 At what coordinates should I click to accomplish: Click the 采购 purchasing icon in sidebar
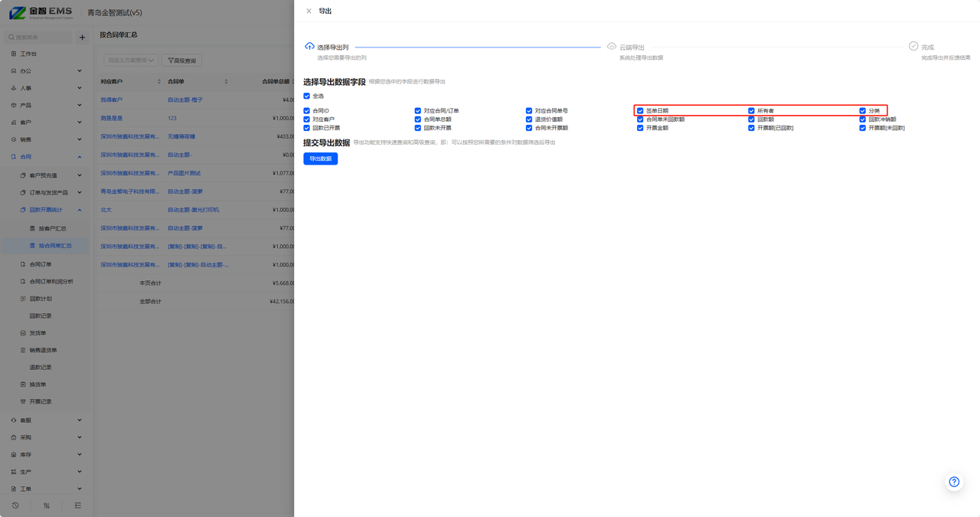point(14,437)
